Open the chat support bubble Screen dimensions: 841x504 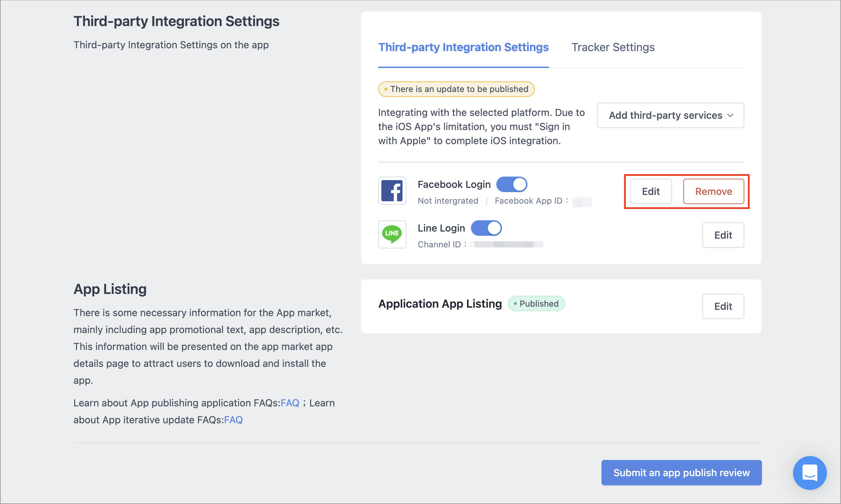[810, 473]
